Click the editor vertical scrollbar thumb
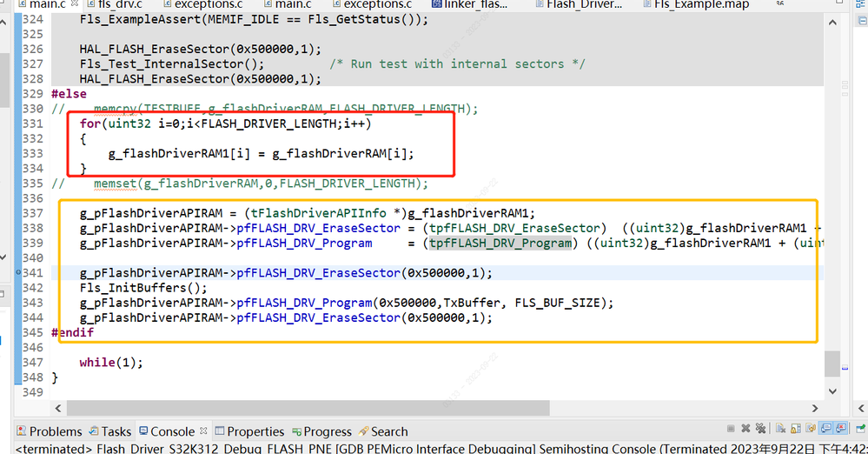This screenshot has width=868, height=454. click(832, 364)
